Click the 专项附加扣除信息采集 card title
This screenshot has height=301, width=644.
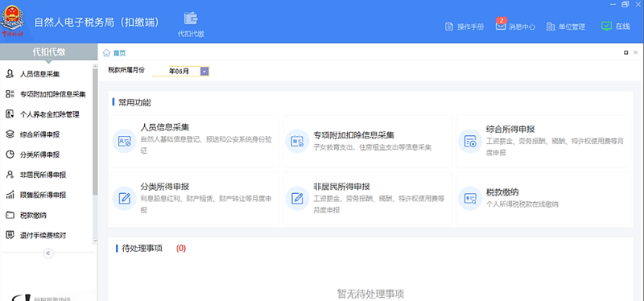click(354, 135)
